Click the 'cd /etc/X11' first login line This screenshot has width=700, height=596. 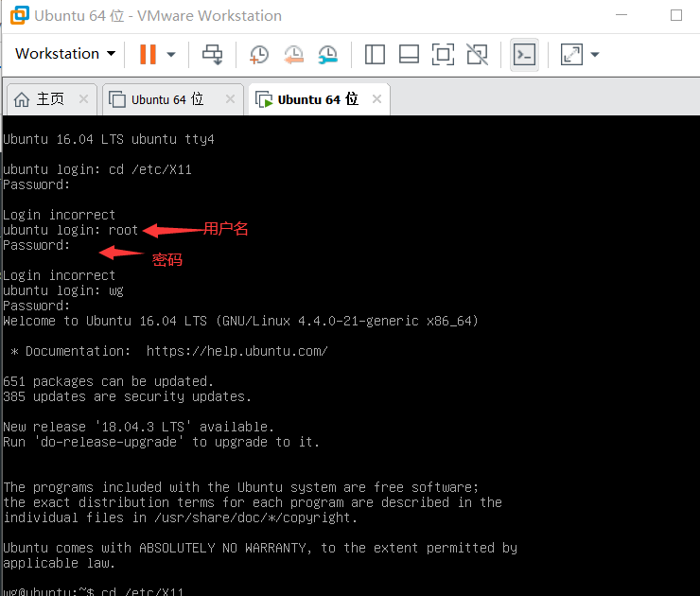97,170
